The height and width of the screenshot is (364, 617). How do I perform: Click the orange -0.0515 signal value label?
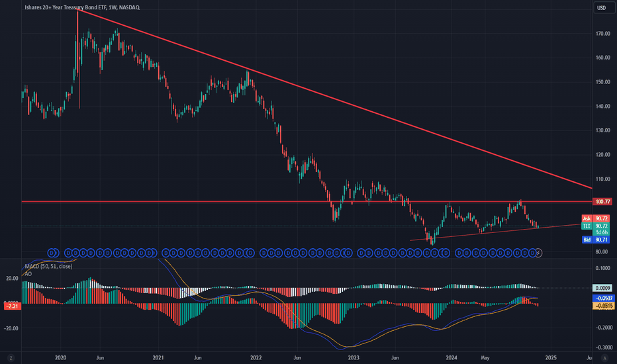click(603, 306)
